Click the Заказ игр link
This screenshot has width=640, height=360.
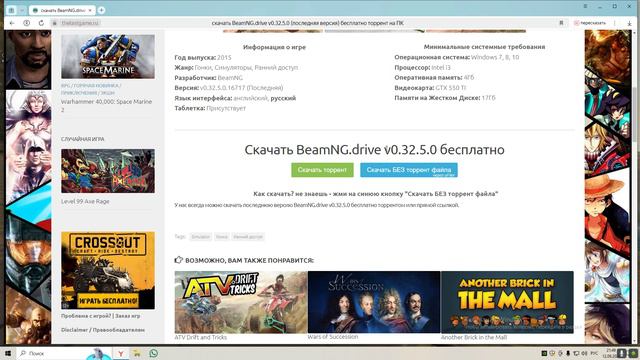pyautogui.click(x=128, y=316)
